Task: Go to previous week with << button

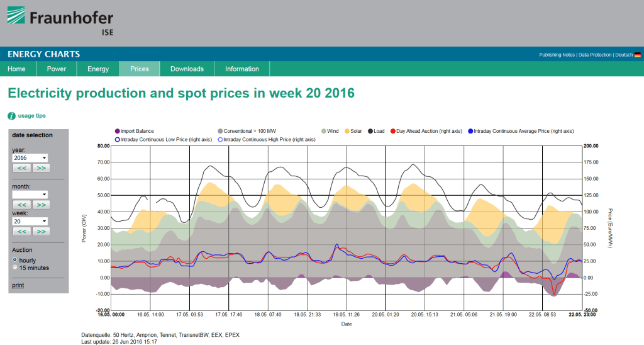Action: (x=21, y=232)
